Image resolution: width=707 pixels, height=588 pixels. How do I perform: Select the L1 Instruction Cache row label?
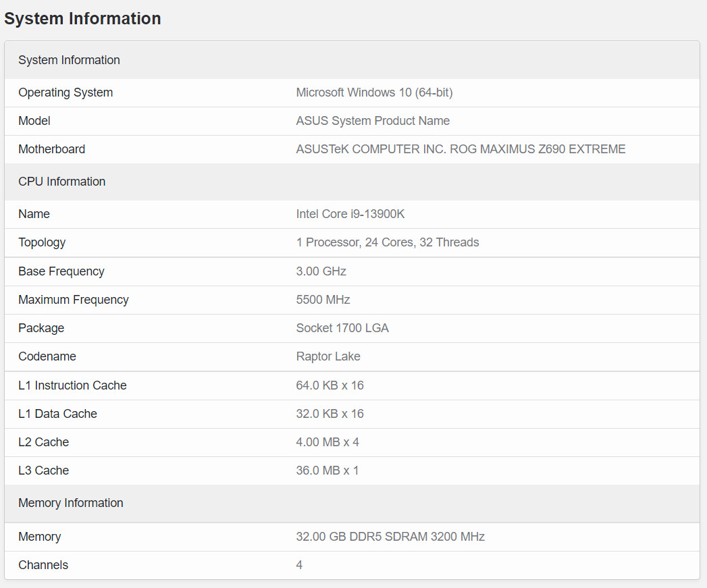72,385
